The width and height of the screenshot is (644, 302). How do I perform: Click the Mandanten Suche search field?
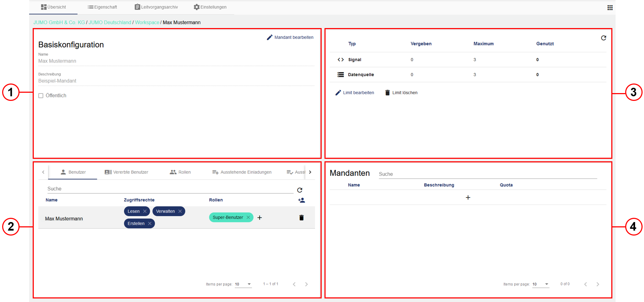coord(487,174)
